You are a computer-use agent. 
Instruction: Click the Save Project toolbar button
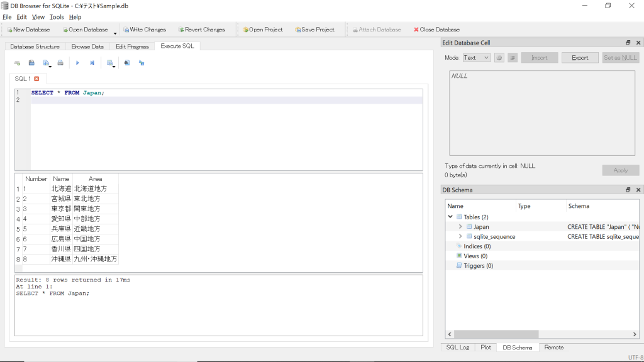click(x=314, y=30)
